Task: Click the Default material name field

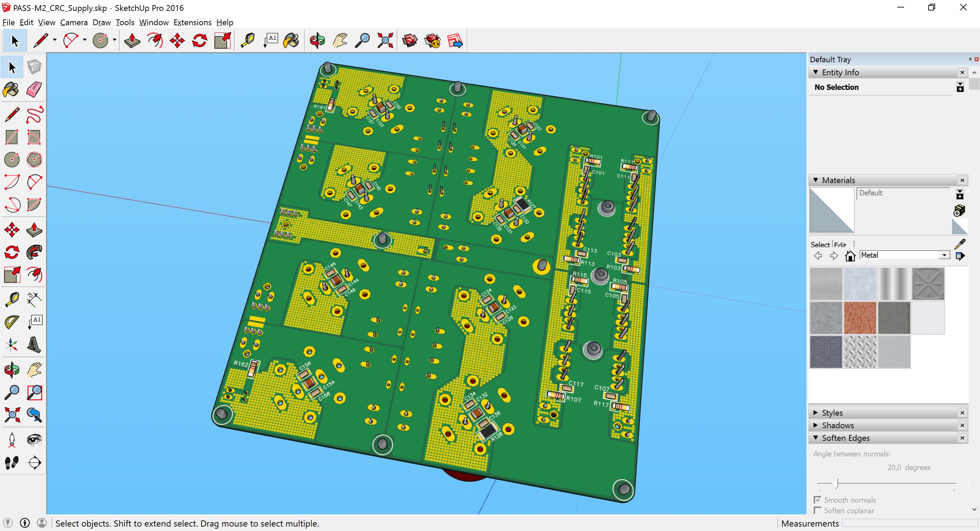Action: 904,193
